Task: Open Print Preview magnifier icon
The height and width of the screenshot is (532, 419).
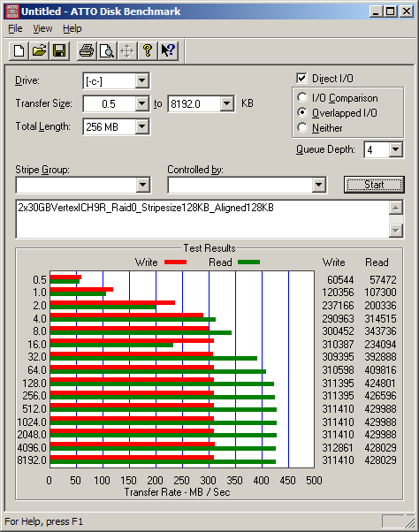Action: pyautogui.click(x=107, y=51)
